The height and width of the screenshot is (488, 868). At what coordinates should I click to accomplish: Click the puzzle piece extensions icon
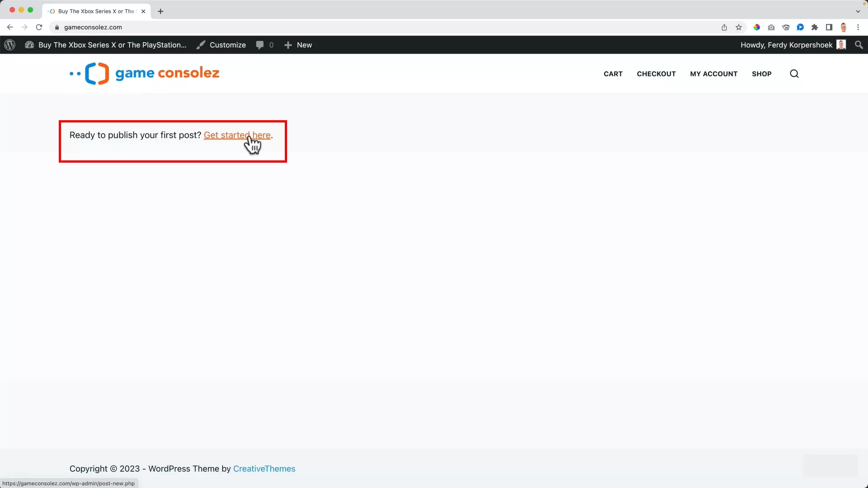(815, 27)
